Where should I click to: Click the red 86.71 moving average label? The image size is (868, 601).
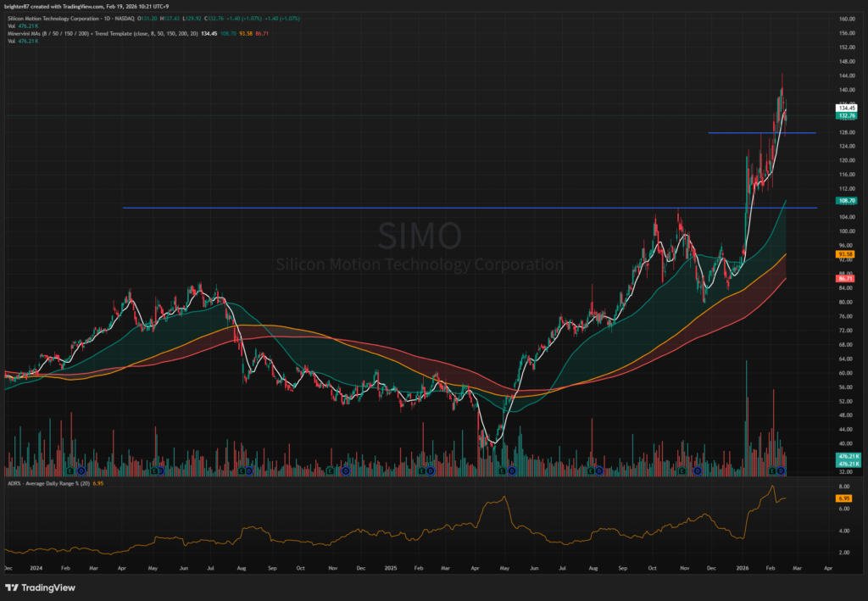(845, 278)
